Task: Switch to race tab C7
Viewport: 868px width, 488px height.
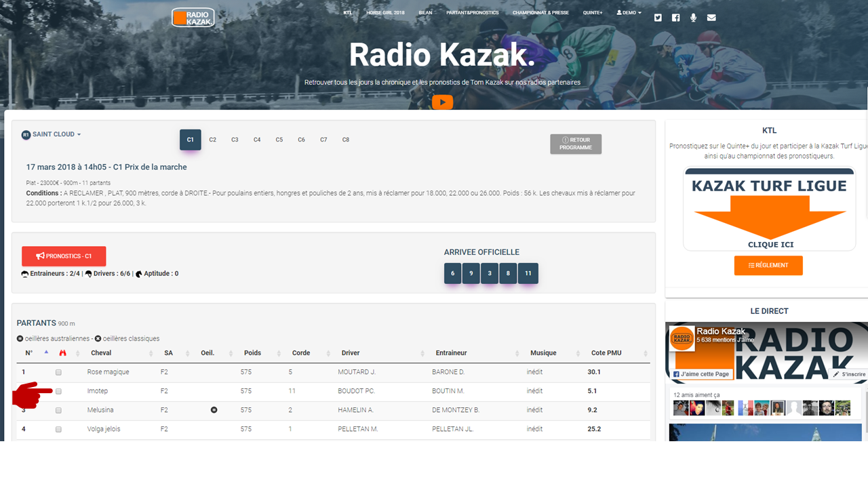Action: [x=323, y=140]
